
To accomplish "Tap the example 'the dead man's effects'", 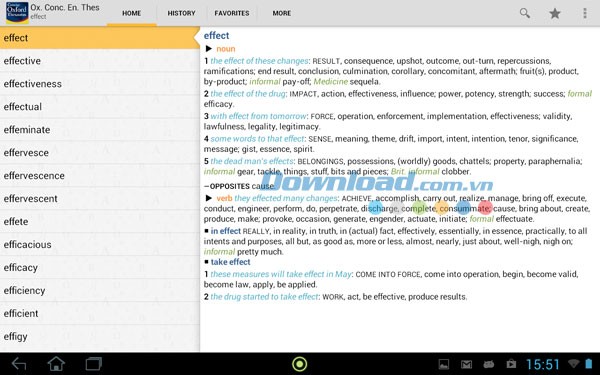I will (x=252, y=161).
